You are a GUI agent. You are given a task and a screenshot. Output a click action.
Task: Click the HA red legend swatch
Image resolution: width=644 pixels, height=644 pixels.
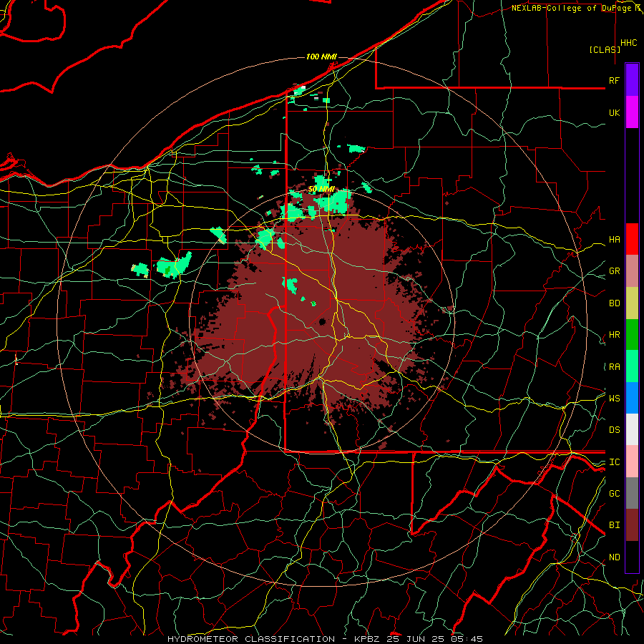point(632,239)
